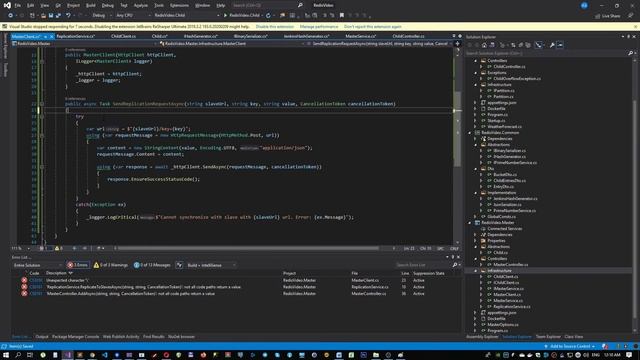The width and height of the screenshot is (640, 360).
Task: Focus the Visual Studio search box
Action: click(x=267, y=5)
